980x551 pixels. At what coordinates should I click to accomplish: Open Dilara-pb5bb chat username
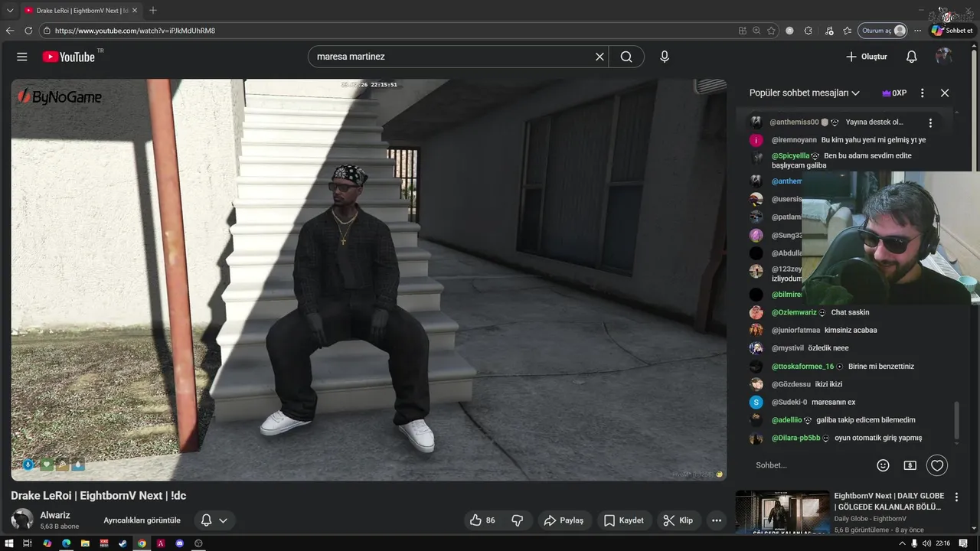(x=795, y=439)
